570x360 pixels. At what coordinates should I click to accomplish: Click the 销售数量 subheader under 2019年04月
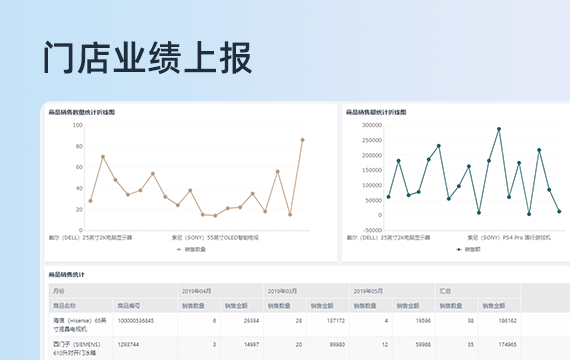coord(199,305)
